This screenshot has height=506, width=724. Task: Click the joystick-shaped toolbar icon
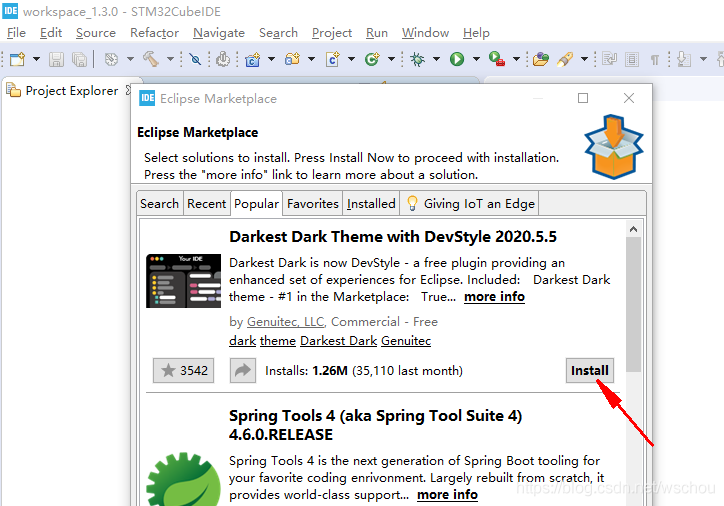pyautogui.click(x=223, y=59)
